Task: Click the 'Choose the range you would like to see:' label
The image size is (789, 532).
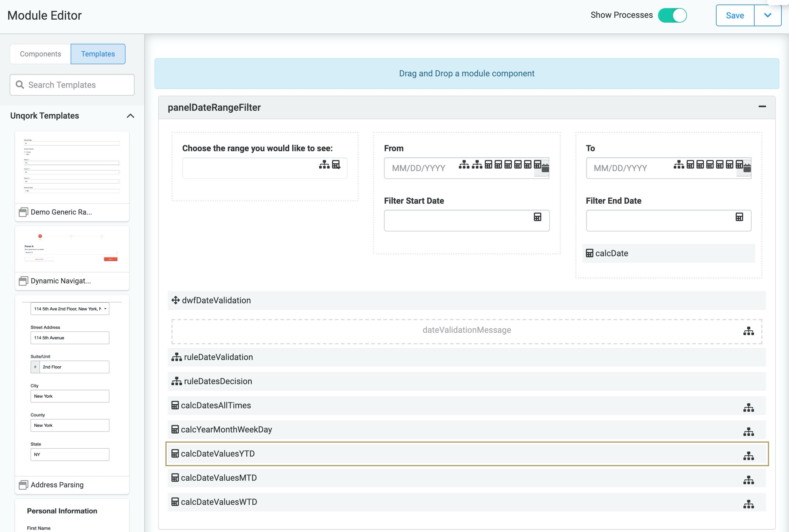Action: click(257, 148)
